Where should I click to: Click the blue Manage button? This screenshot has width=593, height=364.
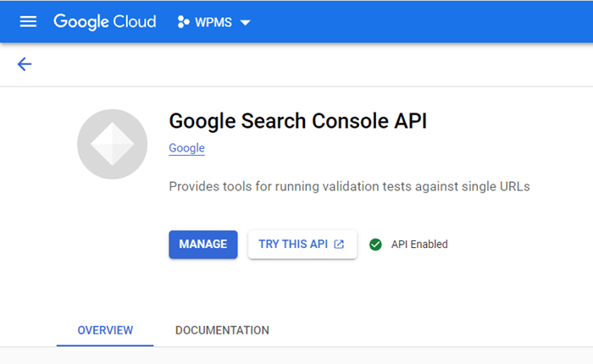pos(203,245)
